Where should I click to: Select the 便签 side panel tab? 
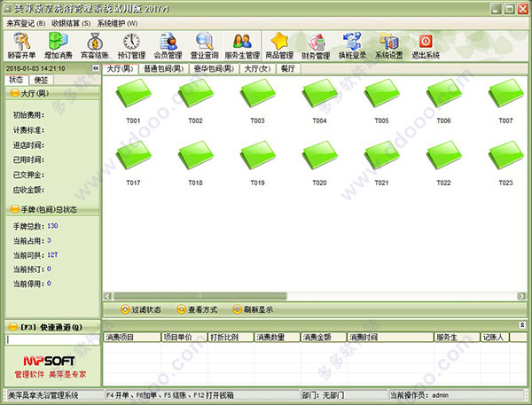click(x=41, y=80)
